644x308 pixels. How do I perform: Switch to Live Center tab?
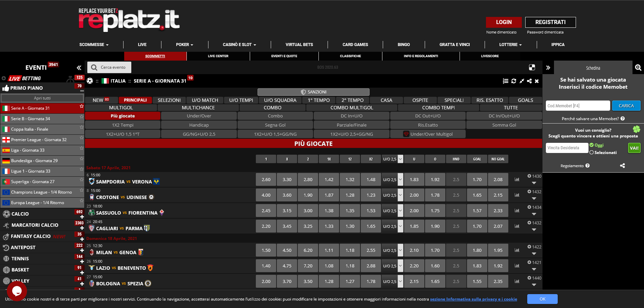218,56
